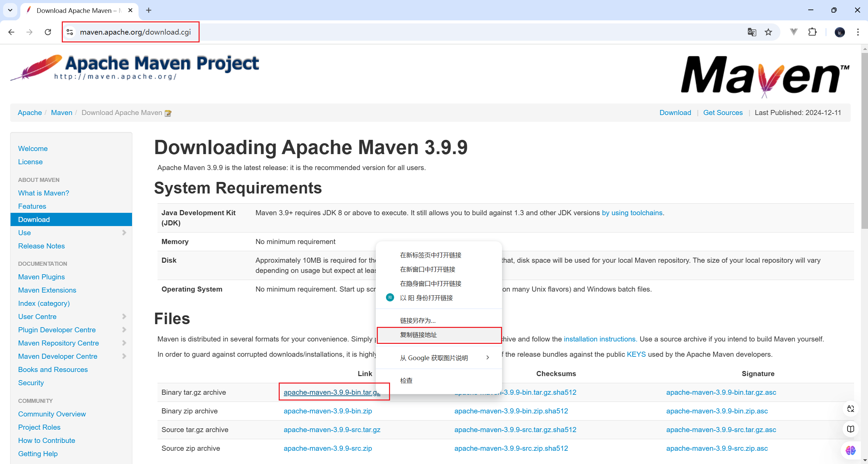Open the Get Sources link
This screenshot has width=868, height=464.
[x=723, y=113]
